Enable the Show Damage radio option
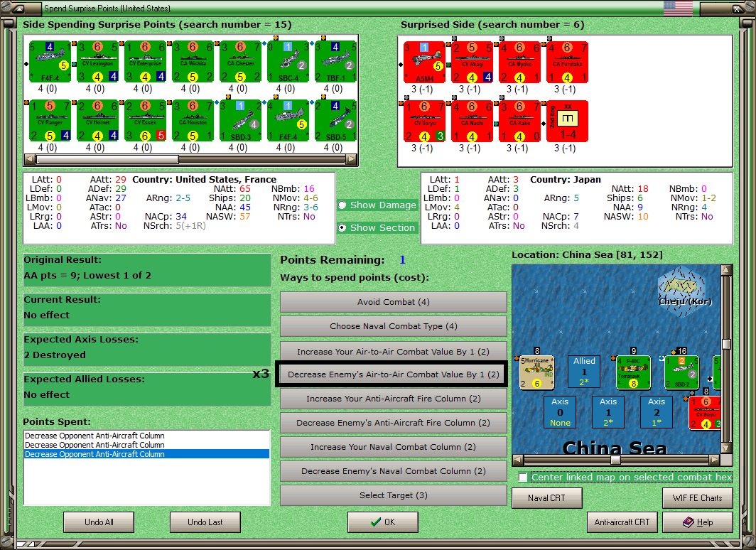This screenshot has width=756, height=550. (x=342, y=205)
